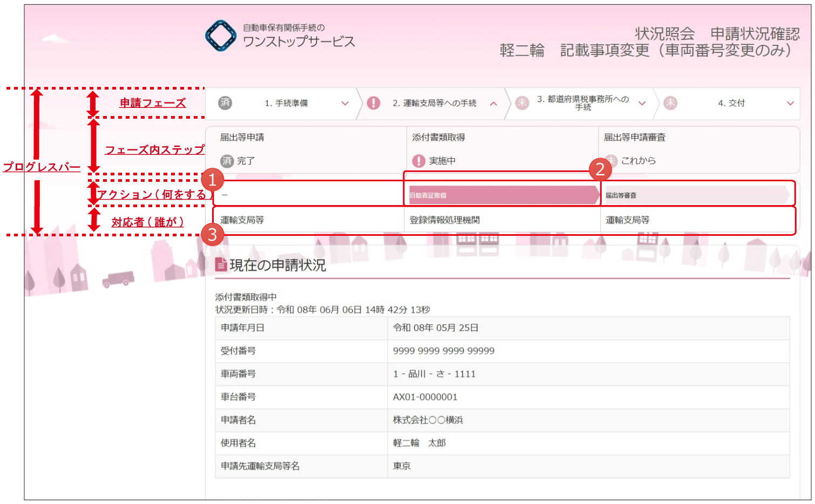Expand the 都道府県税事務所への手続 chevron
The height and width of the screenshot is (504, 815).
[642, 103]
